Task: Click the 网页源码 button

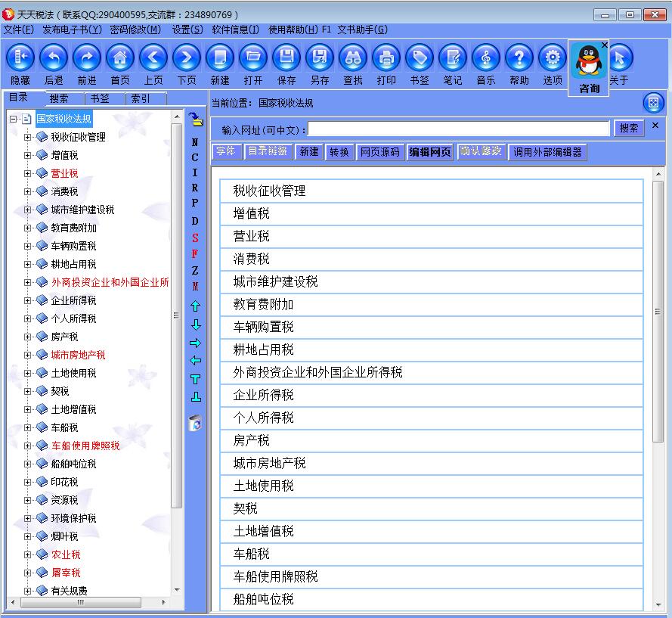Action: [x=379, y=152]
